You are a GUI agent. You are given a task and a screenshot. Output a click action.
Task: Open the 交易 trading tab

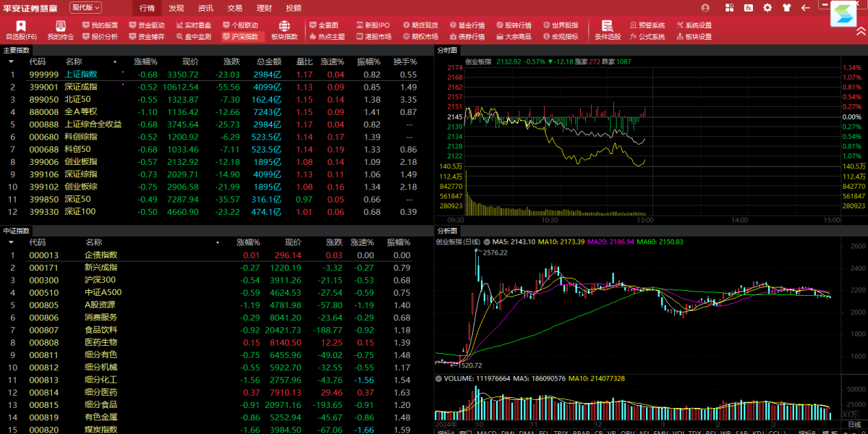pos(234,8)
